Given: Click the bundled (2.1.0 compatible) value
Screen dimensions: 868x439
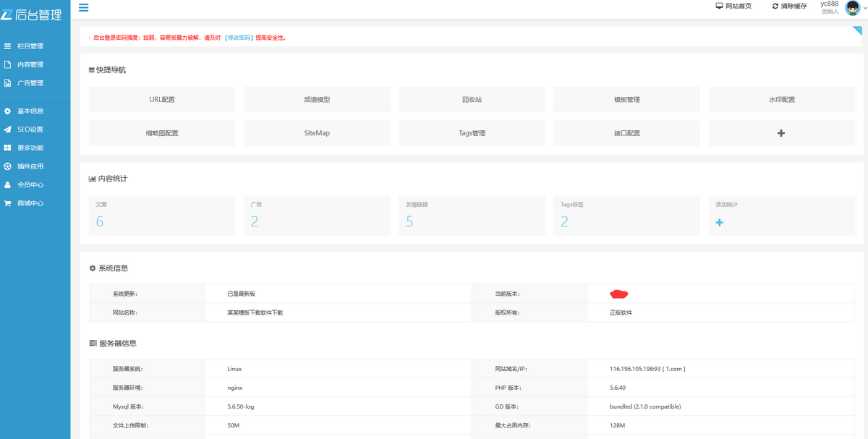Looking at the screenshot, I should (x=645, y=406).
